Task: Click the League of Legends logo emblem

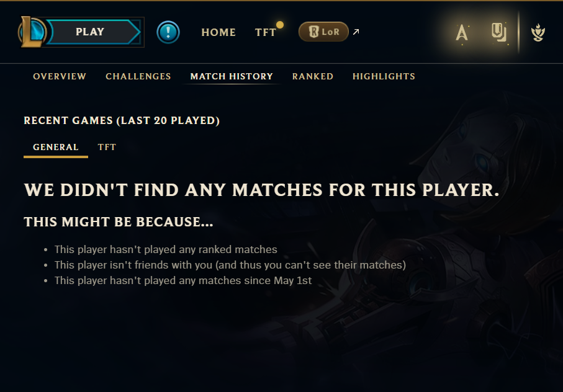Action: pos(32,32)
